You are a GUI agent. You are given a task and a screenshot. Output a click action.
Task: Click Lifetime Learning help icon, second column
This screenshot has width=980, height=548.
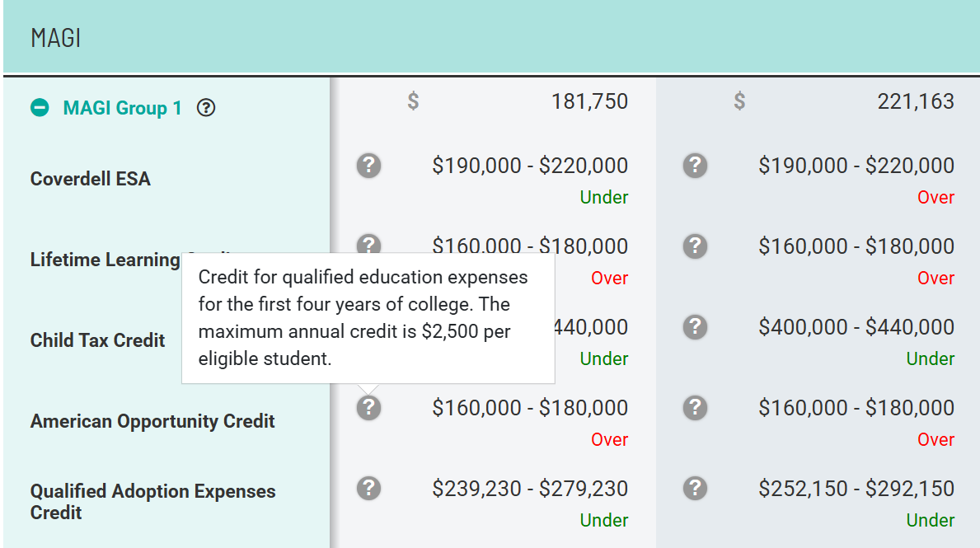[x=695, y=246]
